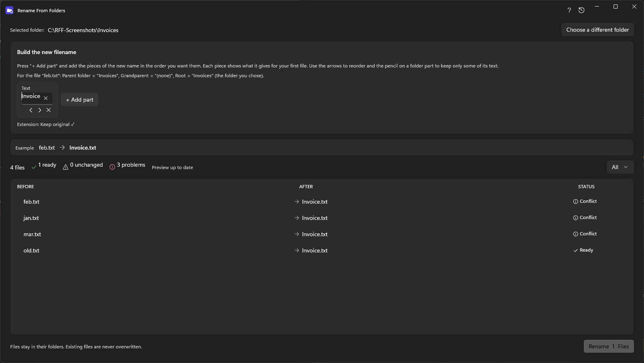Click the 0 unchanged counter
The width and height of the screenshot is (644, 363).
tap(83, 165)
